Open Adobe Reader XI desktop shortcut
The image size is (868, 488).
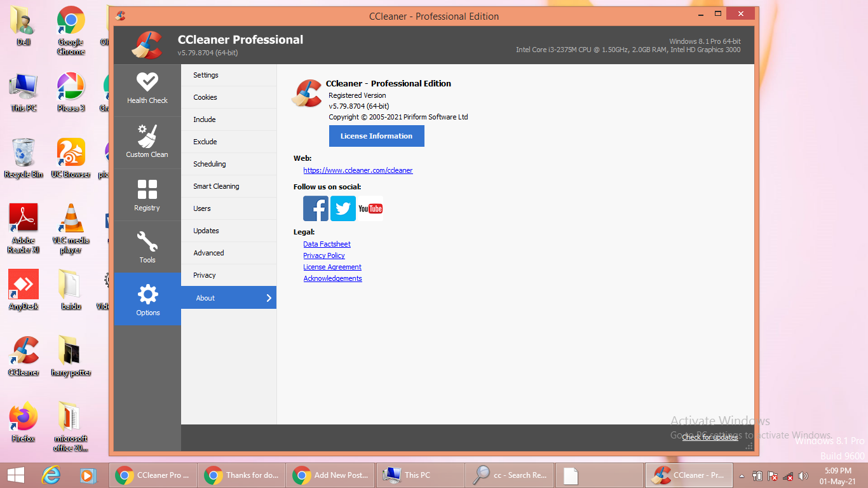coord(24,229)
